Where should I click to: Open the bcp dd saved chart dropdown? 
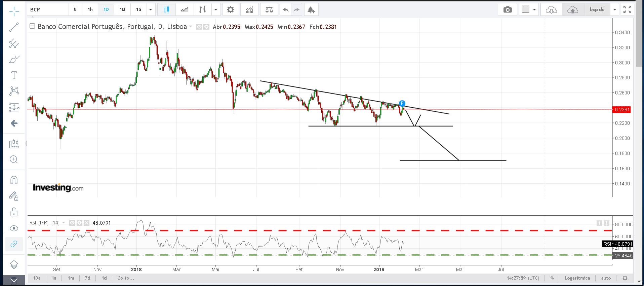[x=615, y=10]
